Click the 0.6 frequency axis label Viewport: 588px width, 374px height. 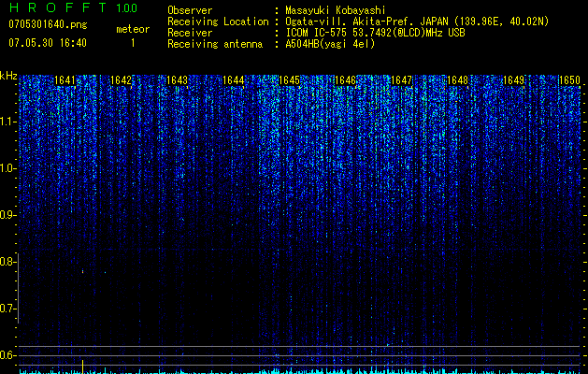click(7, 355)
